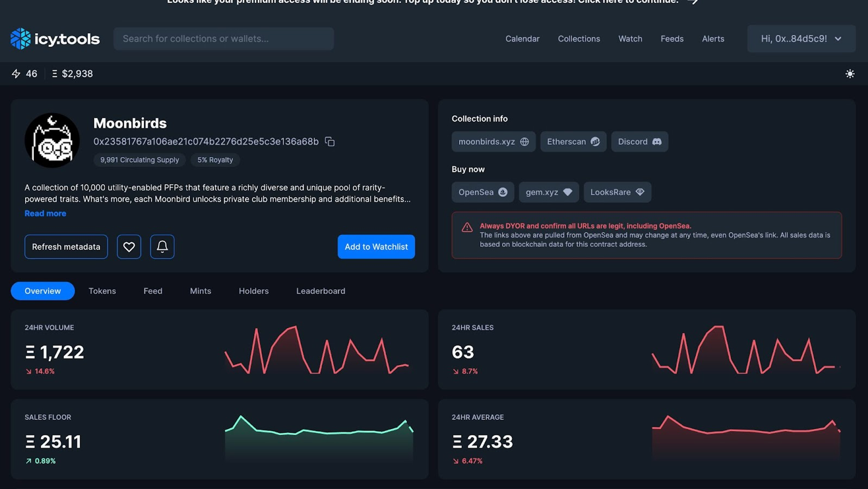Open the Etherscan link chip
Image resolution: width=868 pixels, height=489 pixels.
573,142
